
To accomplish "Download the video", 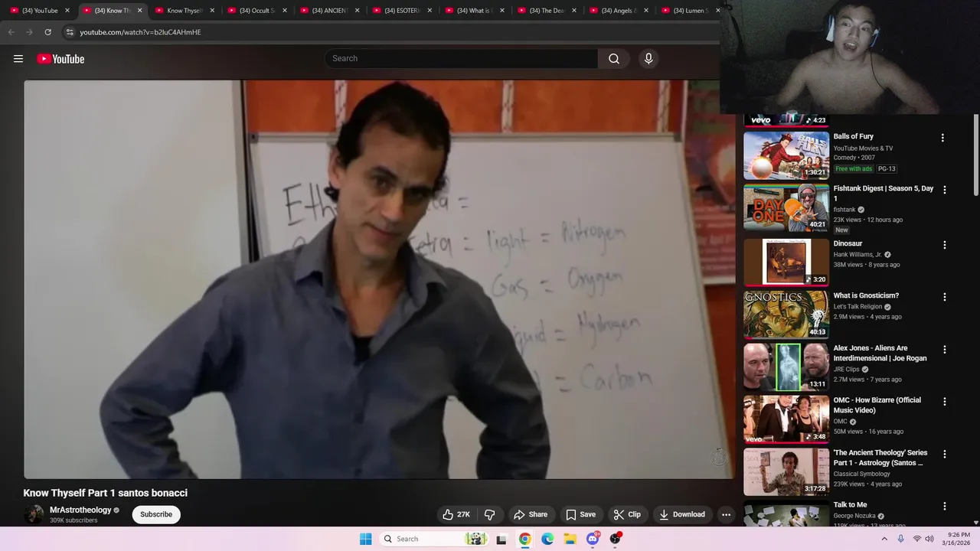I will click(x=681, y=514).
